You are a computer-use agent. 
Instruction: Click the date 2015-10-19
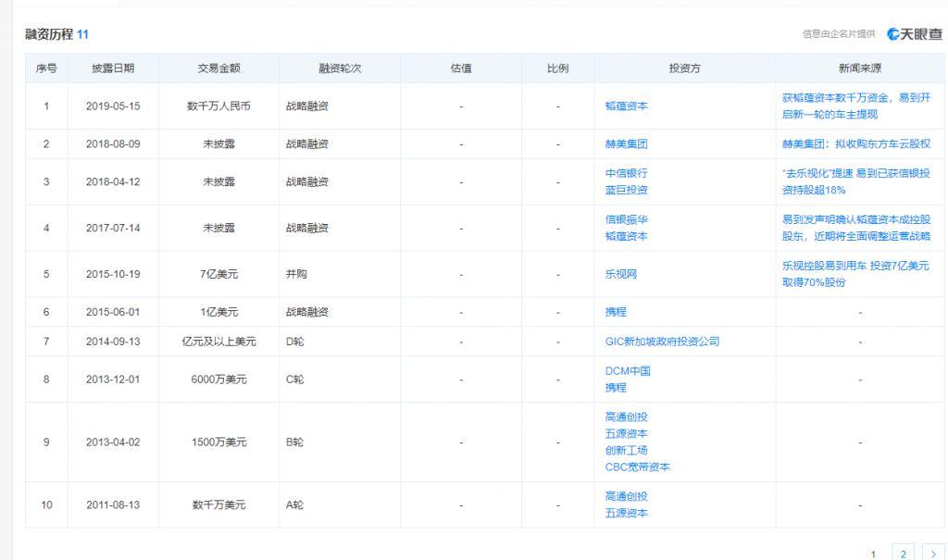pos(113,274)
